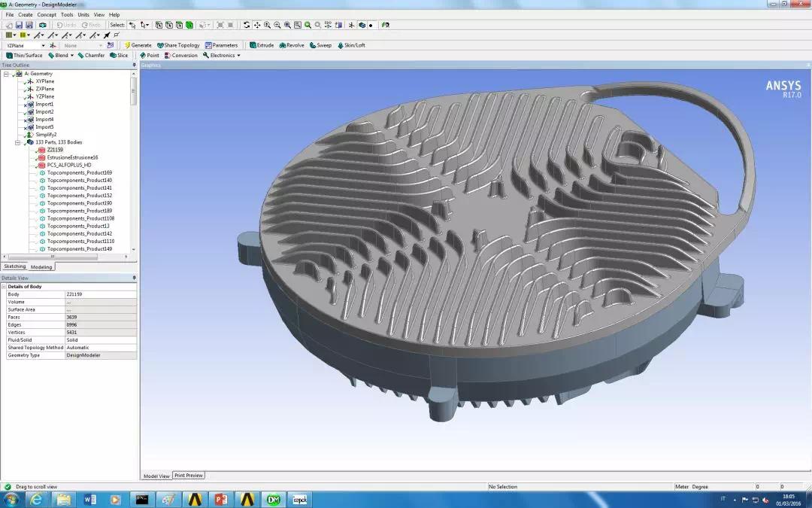Image resolution: width=812 pixels, height=508 pixels.
Task: Toggle the face selection filter
Action: pyautogui.click(x=179, y=25)
